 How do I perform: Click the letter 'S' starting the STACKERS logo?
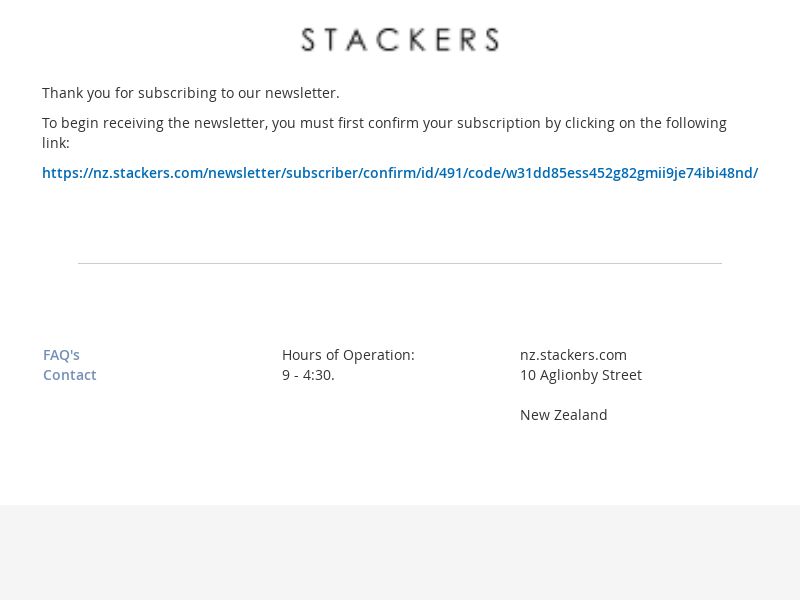(x=308, y=40)
